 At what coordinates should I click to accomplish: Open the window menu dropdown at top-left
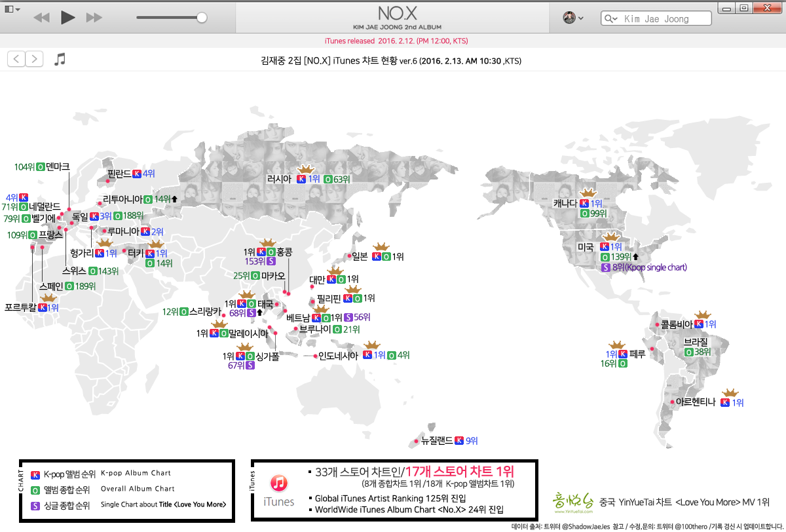click(x=12, y=9)
